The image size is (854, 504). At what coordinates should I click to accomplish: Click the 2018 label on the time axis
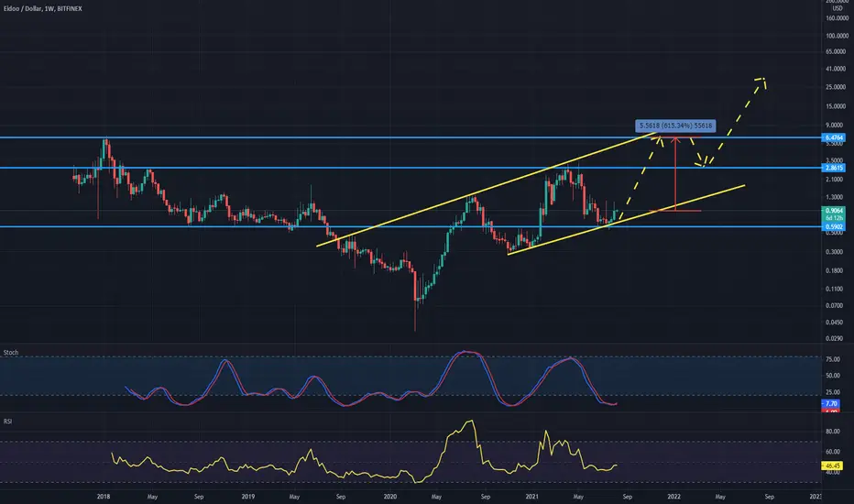coord(104,497)
